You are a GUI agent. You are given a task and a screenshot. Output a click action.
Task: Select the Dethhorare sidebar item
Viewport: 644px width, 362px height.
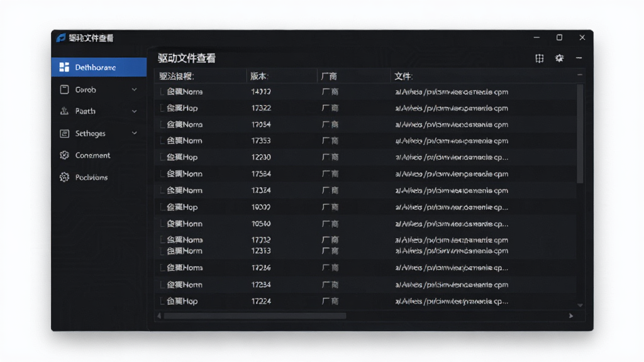coord(99,67)
